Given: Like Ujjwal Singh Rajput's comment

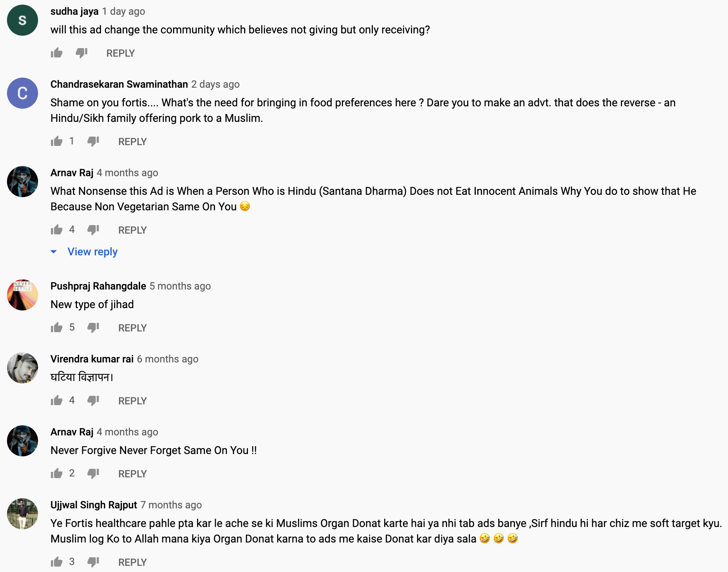Looking at the screenshot, I should tap(57, 562).
